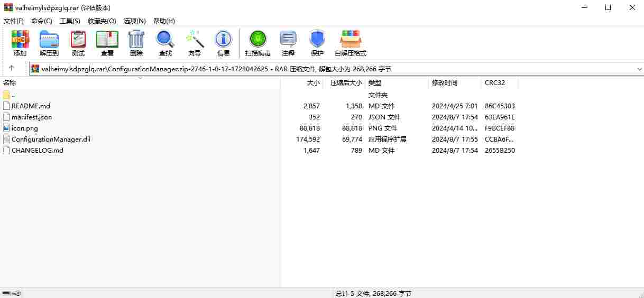Click CRC value 2655B250
Screen dimensions: 644x298
click(500, 150)
